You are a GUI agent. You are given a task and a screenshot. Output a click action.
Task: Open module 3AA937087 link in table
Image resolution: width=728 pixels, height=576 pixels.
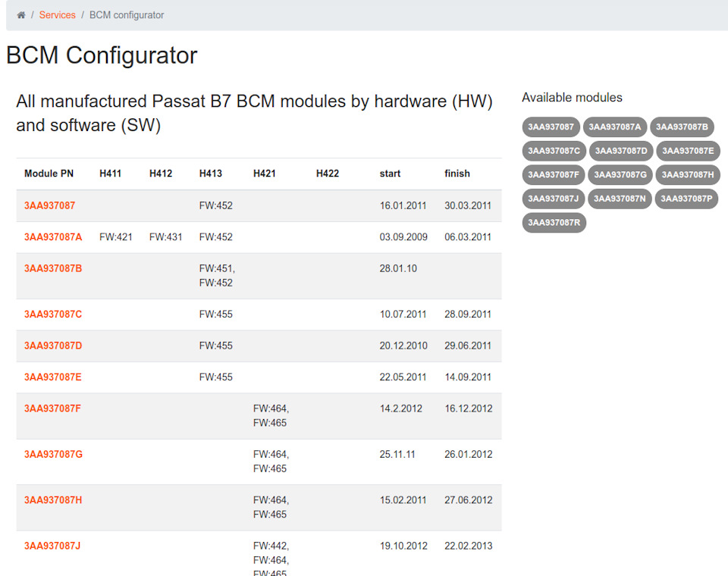[50, 205]
